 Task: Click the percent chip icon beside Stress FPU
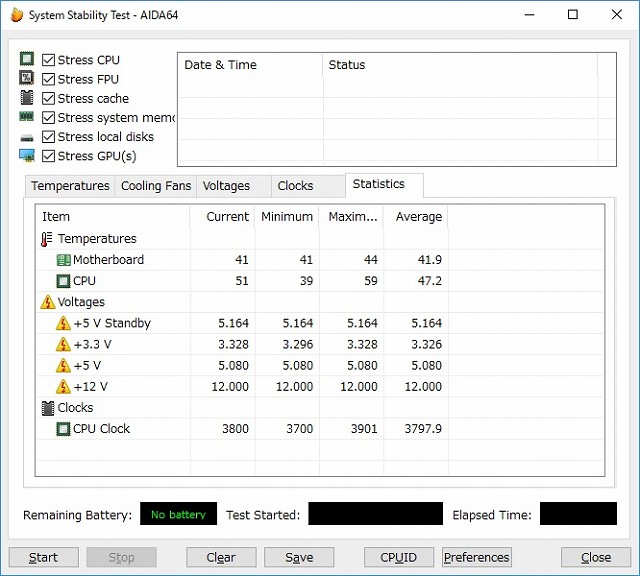(x=27, y=78)
